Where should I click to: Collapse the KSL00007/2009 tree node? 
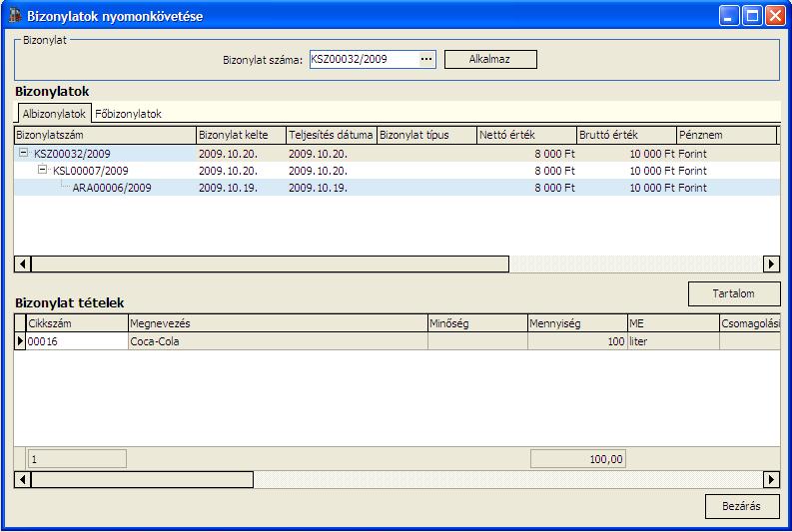42,170
